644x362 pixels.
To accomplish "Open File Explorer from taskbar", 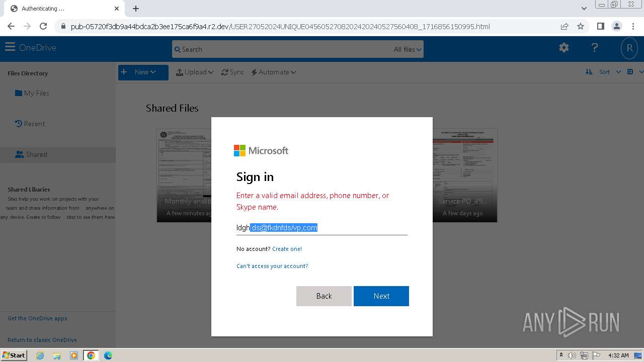I will [57, 355].
